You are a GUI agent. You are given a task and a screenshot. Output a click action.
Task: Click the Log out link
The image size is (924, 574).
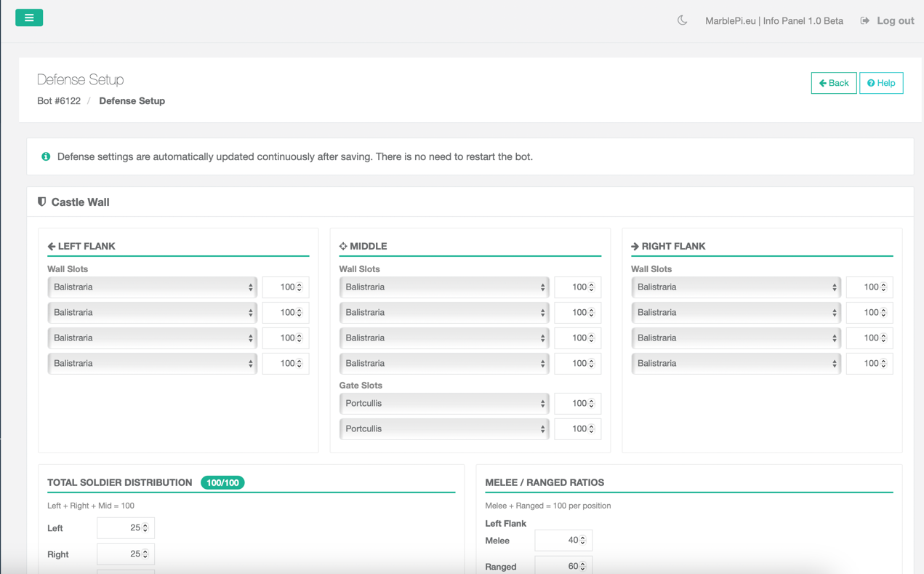tap(895, 20)
